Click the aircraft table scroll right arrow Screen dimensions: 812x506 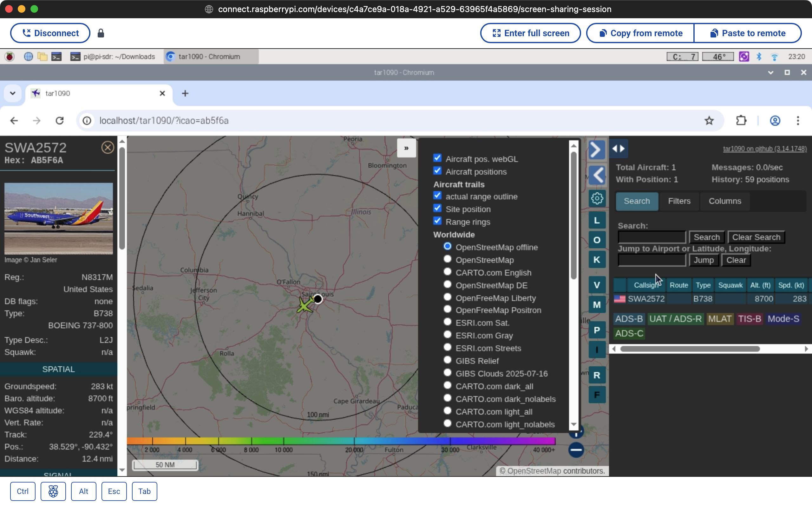click(x=806, y=349)
